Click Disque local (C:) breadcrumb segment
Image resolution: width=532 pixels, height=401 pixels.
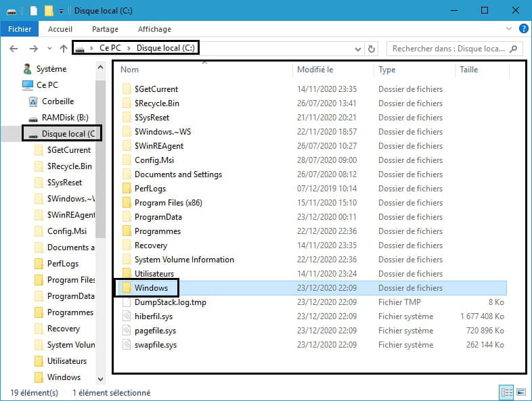tap(166, 48)
